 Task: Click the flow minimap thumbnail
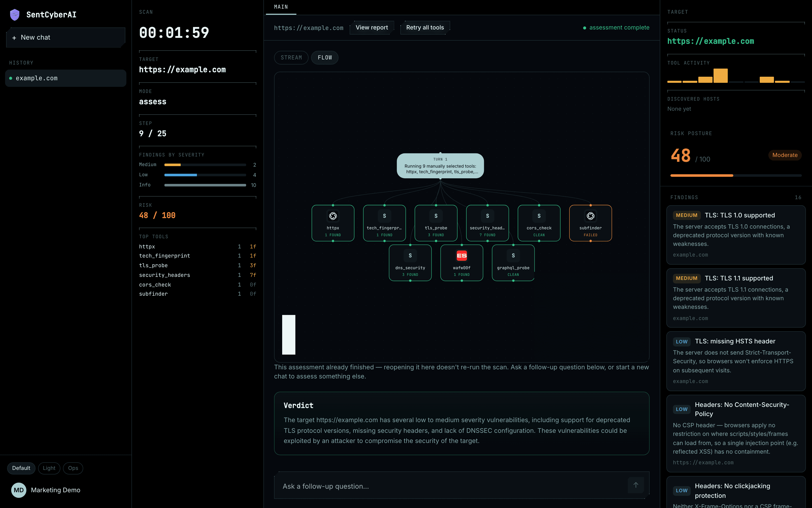(x=289, y=335)
